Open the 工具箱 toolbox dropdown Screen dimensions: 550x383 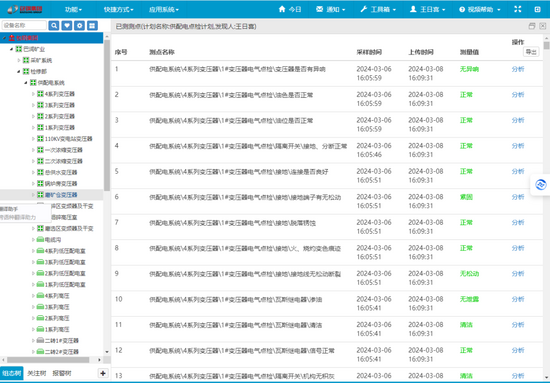click(x=378, y=9)
